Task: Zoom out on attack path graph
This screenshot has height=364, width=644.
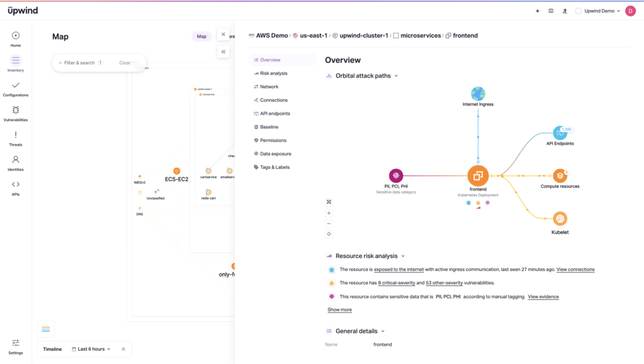Action: (329, 224)
